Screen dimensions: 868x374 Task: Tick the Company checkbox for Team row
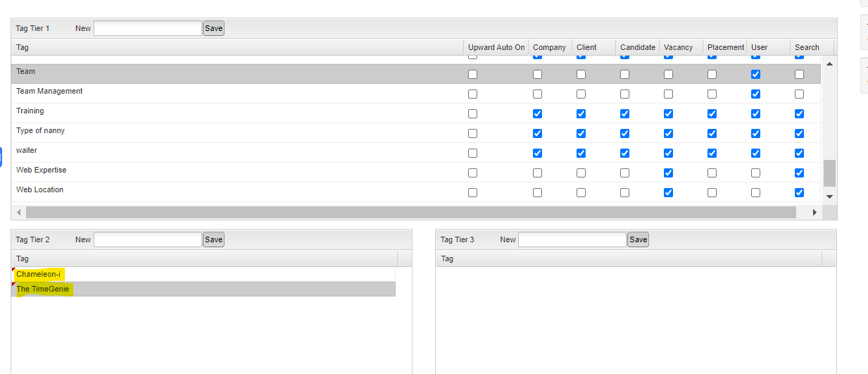[x=537, y=74]
